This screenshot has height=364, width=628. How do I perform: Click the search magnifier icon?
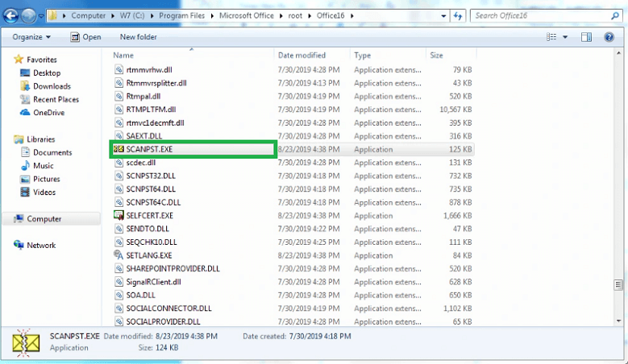[615, 15]
